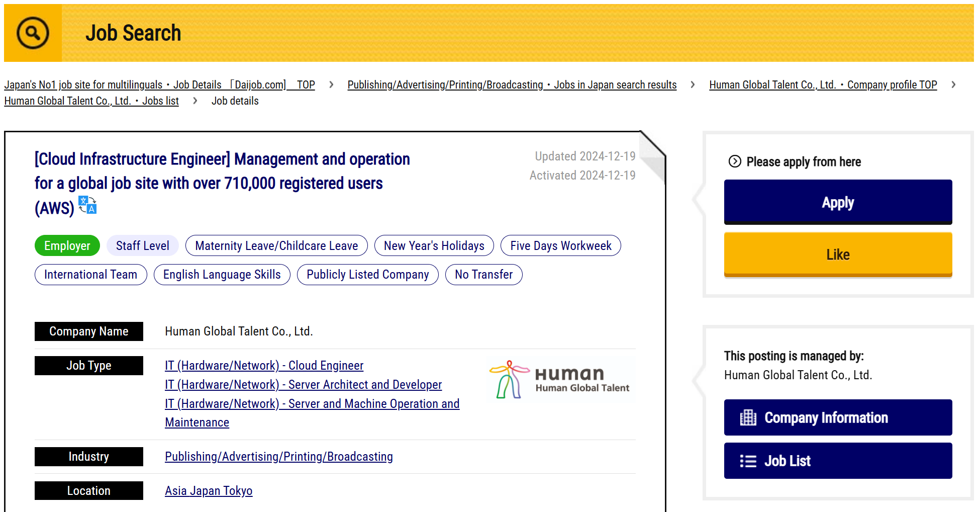Click the circled arrow icon before 'Please apply from here'
The height and width of the screenshot is (512, 980).
pos(735,161)
